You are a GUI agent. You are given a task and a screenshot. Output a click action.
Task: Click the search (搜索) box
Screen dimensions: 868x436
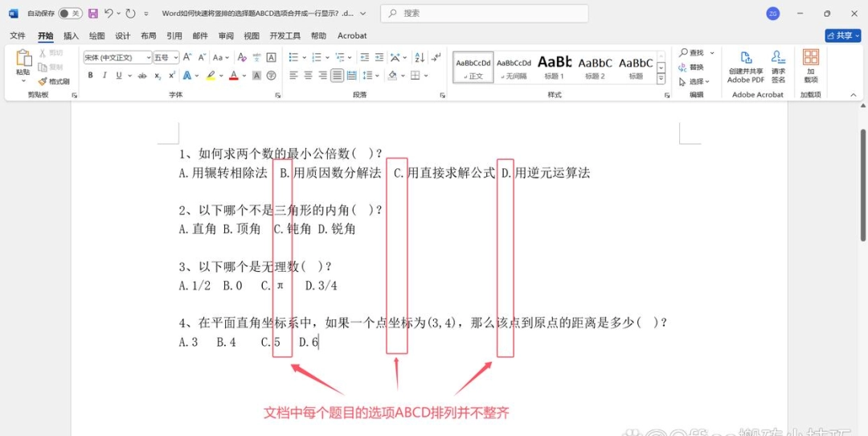pyautogui.click(x=485, y=14)
